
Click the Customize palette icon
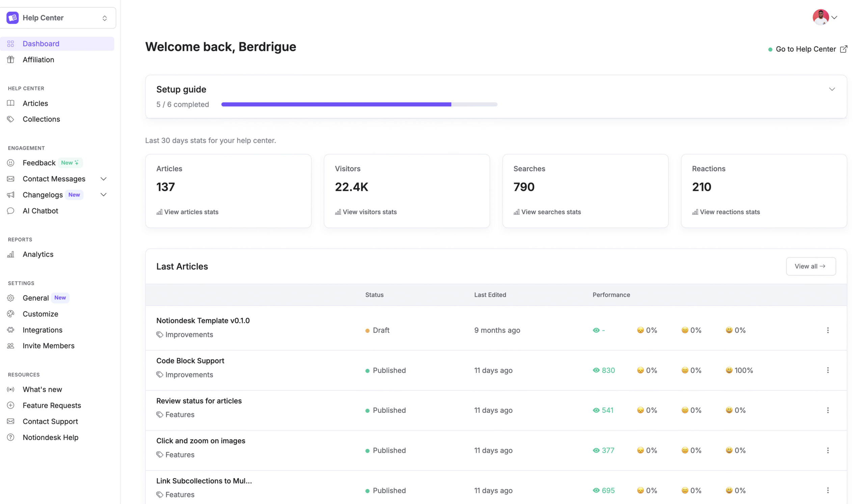click(x=10, y=314)
